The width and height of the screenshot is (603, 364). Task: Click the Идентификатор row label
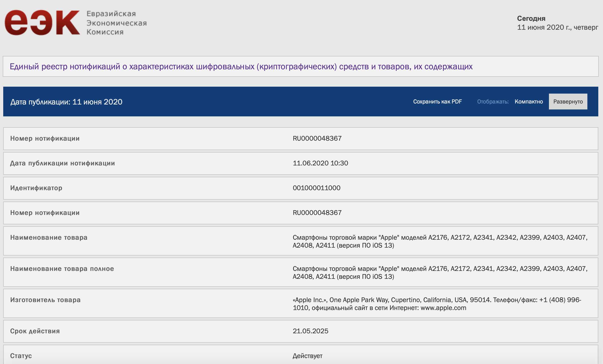click(x=36, y=188)
